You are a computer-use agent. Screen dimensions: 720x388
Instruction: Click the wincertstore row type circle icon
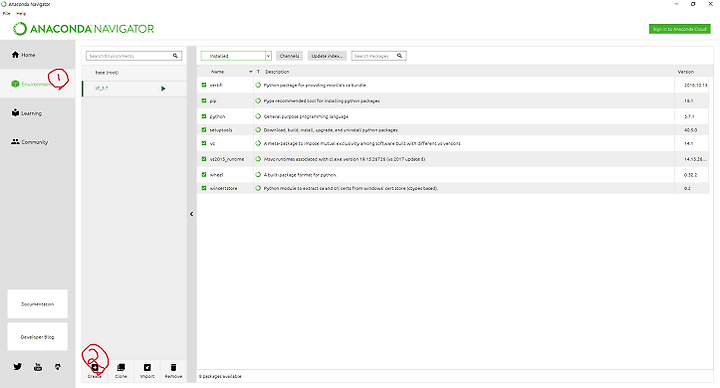pyautogui.click(x=258, y=188)
